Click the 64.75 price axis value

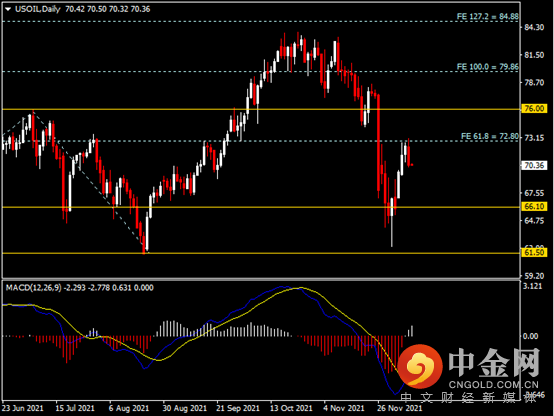click(x=534, y=221)
